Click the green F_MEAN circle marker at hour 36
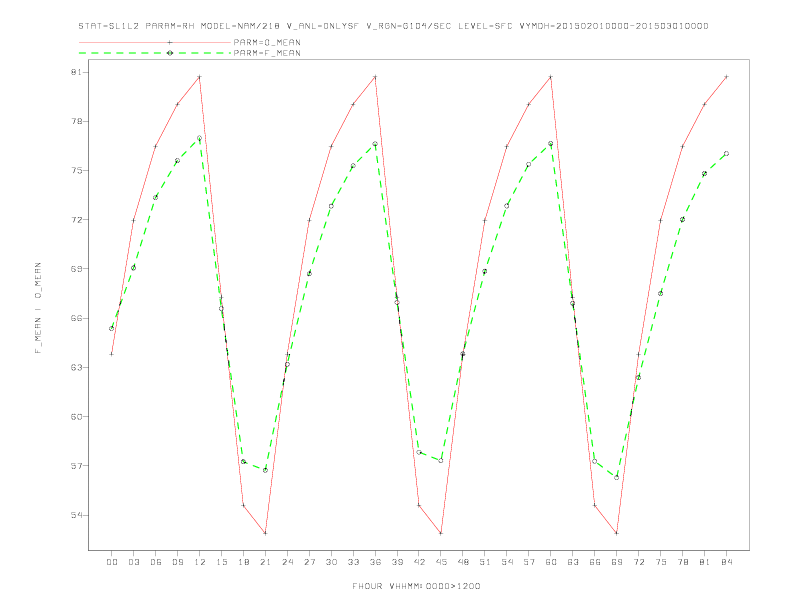This screenshot has width=792, height=612. point(375,144)
